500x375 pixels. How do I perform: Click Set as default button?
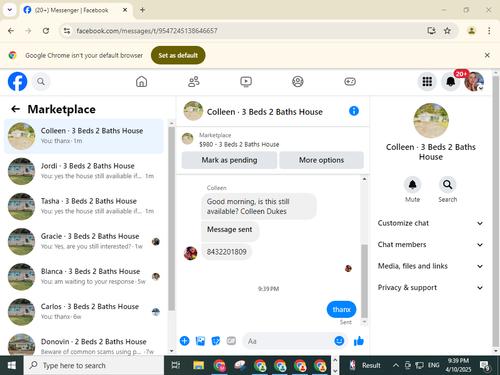pyautogui.click(x=178, y=55)
